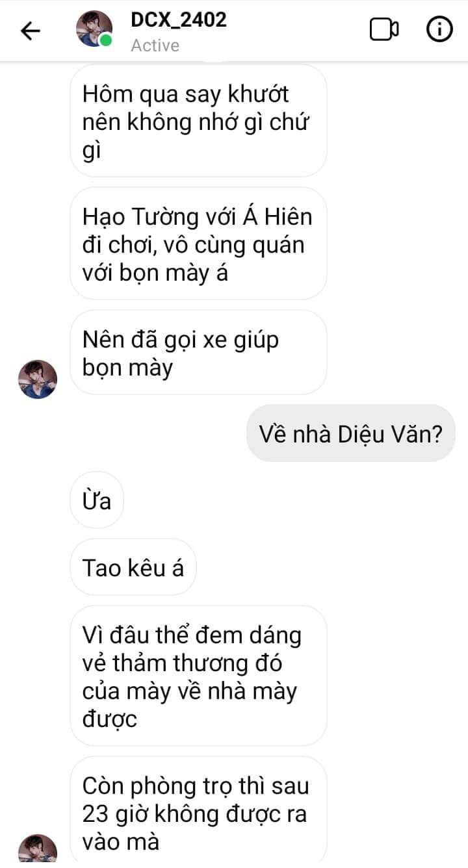The width and height of the screenshot is (468, 868).
Task: Select the short "Ừa" reply bubble
Action: pos(96,500)
